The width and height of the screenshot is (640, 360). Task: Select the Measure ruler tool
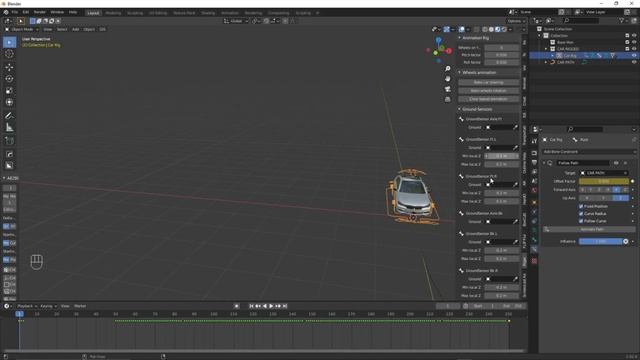click(x=9, y=128)
